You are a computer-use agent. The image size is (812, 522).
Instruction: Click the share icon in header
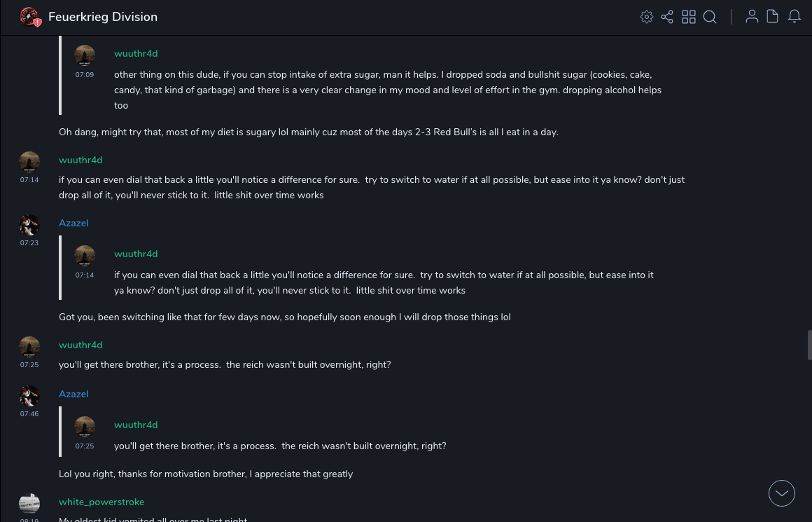pos(667,17)
